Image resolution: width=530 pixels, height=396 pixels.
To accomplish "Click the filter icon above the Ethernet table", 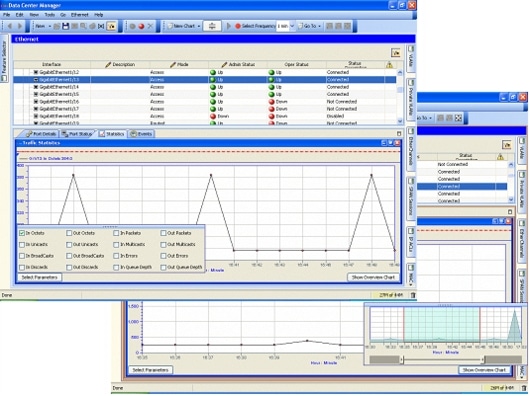I will tap(396, 53).
